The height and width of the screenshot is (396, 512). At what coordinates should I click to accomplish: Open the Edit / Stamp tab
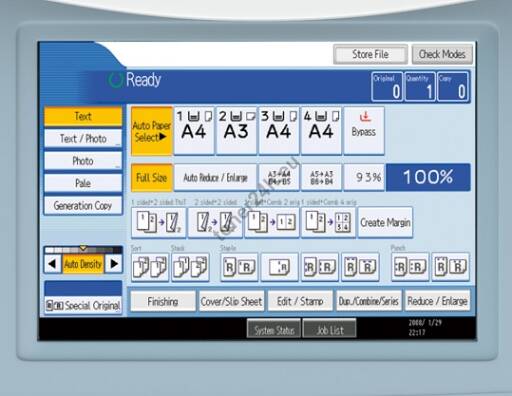point(300,302)
